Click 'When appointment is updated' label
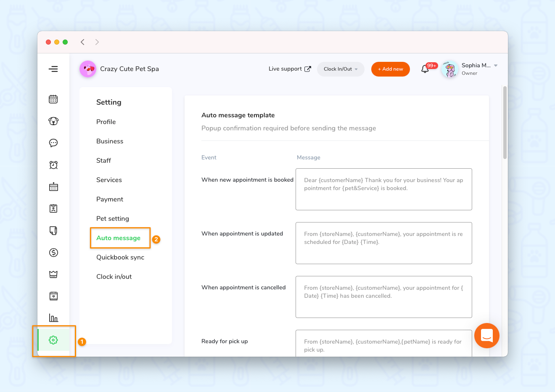The height and width of the screenshot is (392, 555). (242, 234)
